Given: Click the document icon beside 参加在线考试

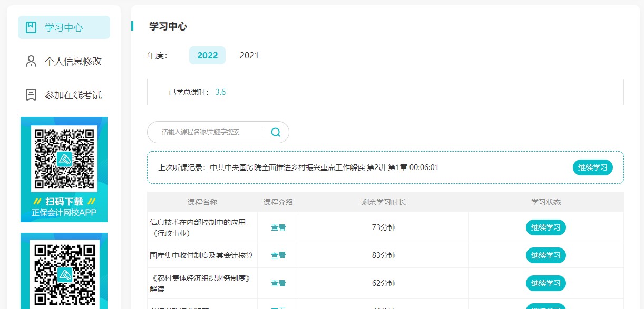Looking at the screenshot, I should (30, 95).
